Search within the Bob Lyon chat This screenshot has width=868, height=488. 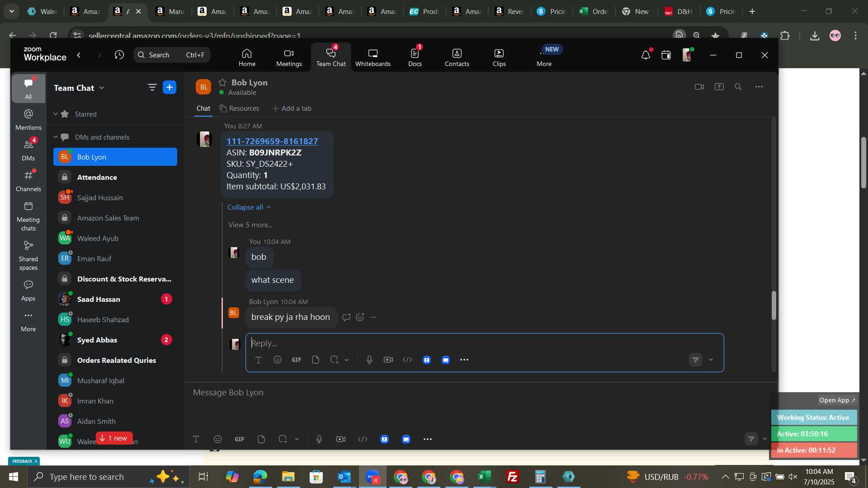[738, 87]
